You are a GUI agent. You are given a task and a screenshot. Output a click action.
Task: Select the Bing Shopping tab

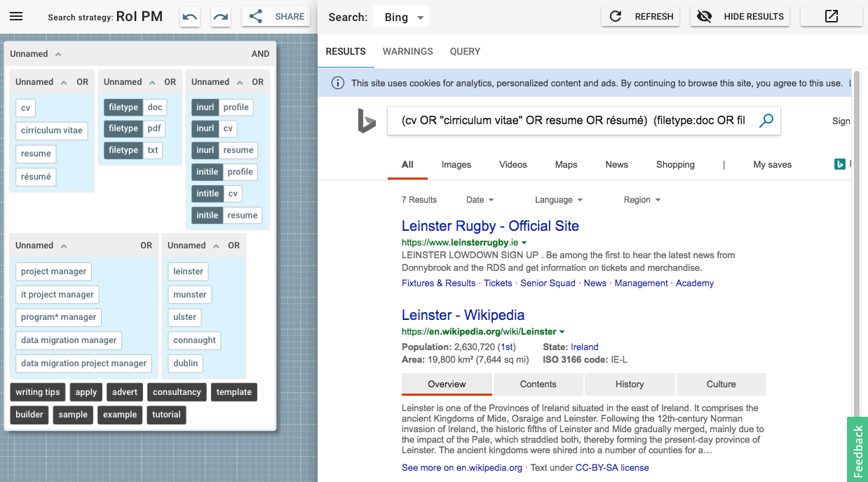pyautogui.click(x=675, y=164)
